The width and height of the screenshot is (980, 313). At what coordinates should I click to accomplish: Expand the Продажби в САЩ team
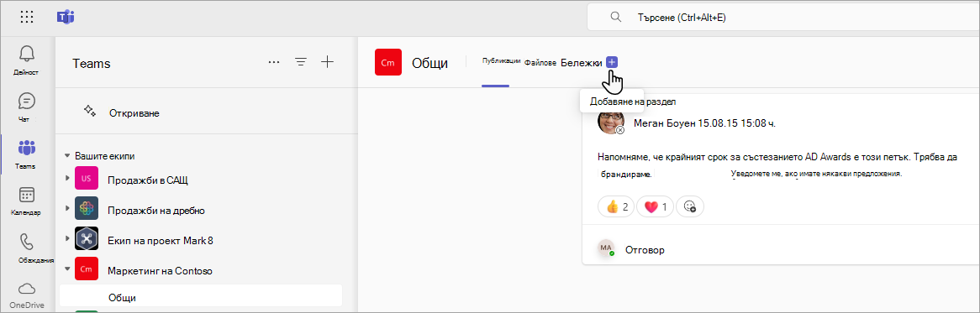[67, 179]
